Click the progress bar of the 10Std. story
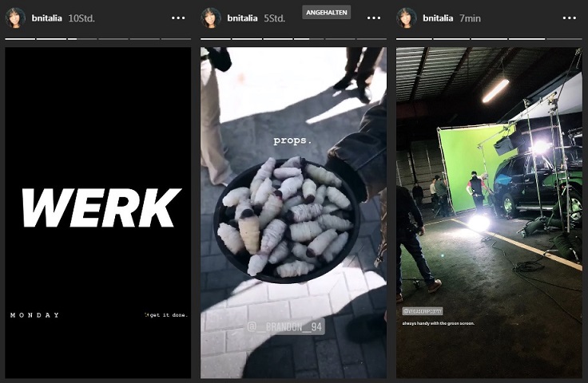Image resolution: width=588 pixels, height=383 pixels. click(x=98, y=38)
